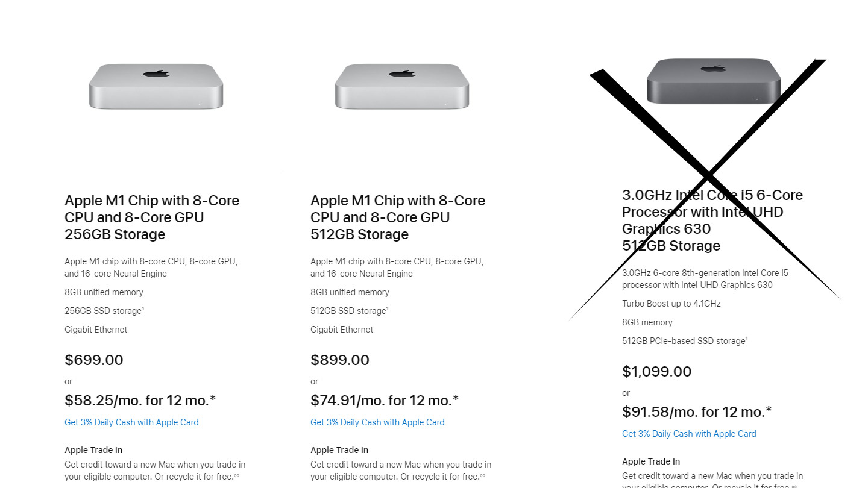Click footnote 1 after 512GB PCIe-based SSD storage
The height and width of the screenshot is (488, 868).
coord(747,339)
